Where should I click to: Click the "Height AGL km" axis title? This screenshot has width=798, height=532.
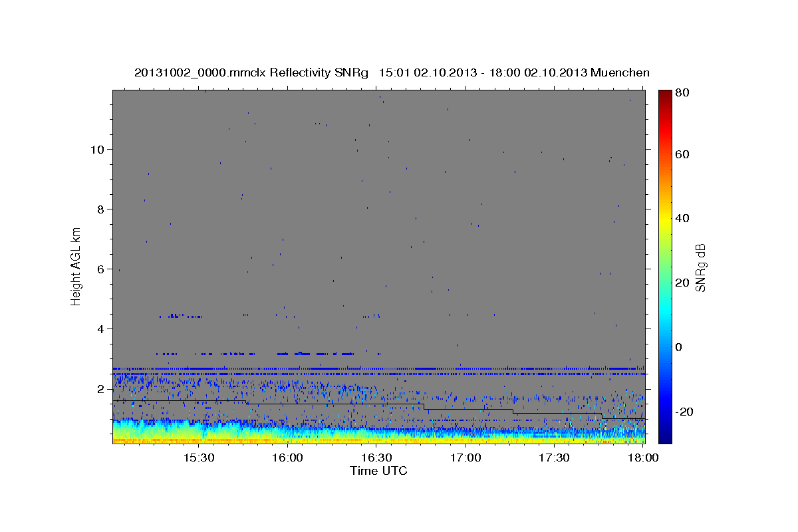pyautogui.click(x=76, y=266)
